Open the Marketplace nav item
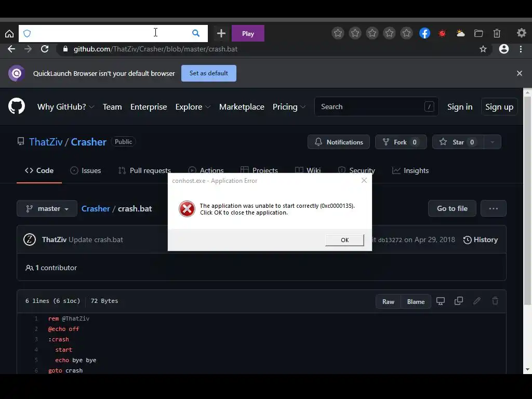The width and height of the screenshot is (532, 399). [242, 107]
